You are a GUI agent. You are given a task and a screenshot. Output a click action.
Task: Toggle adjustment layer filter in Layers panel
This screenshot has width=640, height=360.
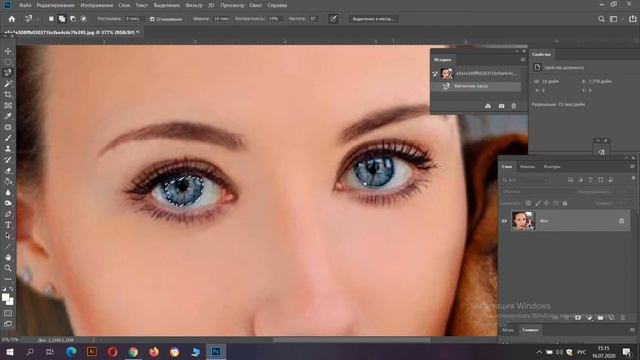580,180
